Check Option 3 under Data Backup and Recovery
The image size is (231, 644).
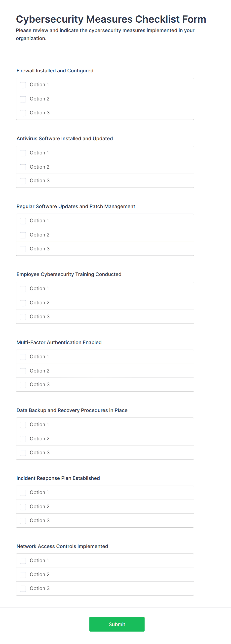(x=23, y=453)
